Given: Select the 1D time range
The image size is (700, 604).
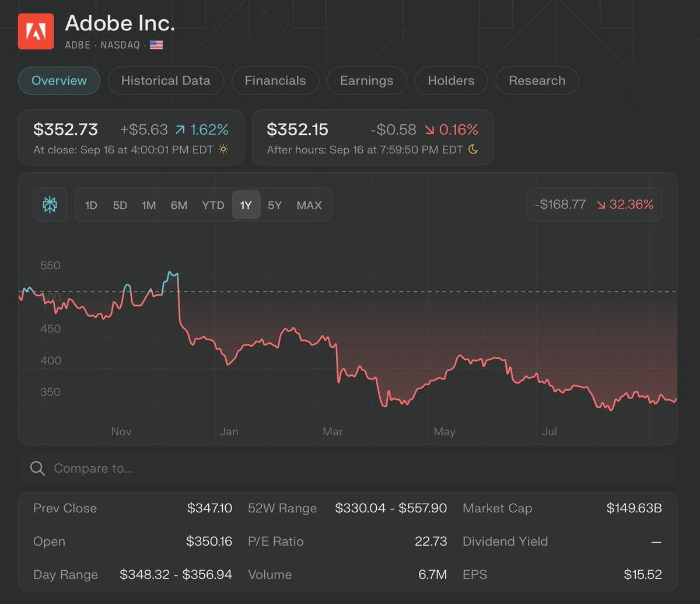Looking at the screenshot, I should click(x=91, y=205).
